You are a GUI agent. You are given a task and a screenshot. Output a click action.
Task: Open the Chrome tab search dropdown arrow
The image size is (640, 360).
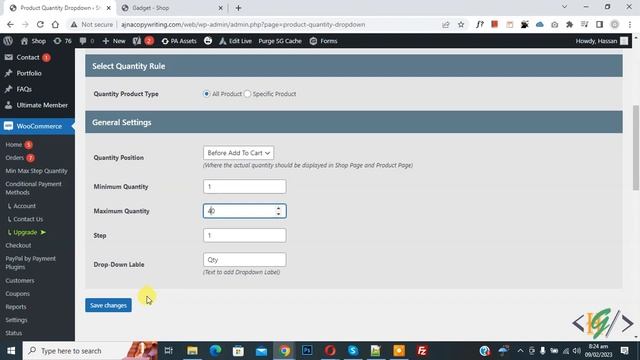click(564, 7)
